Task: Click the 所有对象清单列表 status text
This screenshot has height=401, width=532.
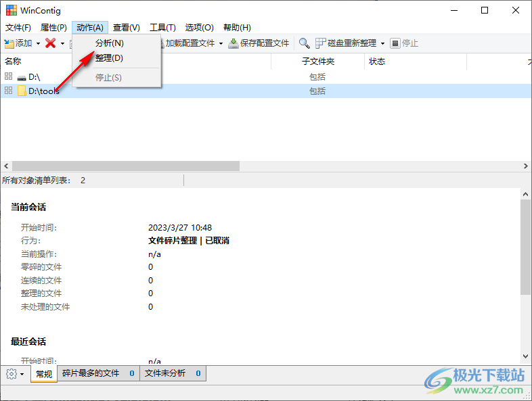Action: (x=35, y=181)
